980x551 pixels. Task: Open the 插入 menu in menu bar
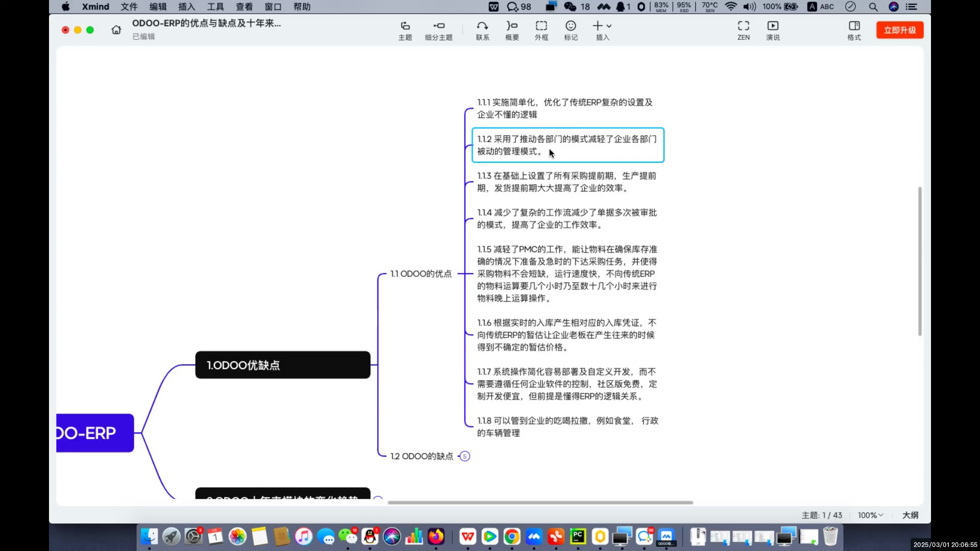pos(187,7)
